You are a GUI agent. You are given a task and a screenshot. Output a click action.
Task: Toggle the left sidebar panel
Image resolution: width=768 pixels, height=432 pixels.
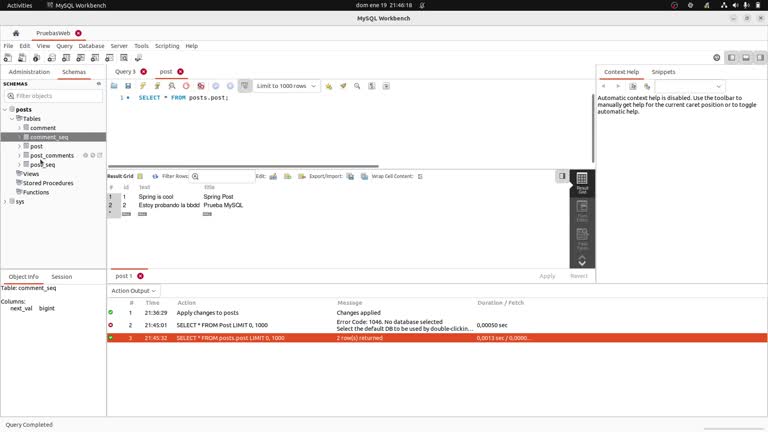click(731, 58)
